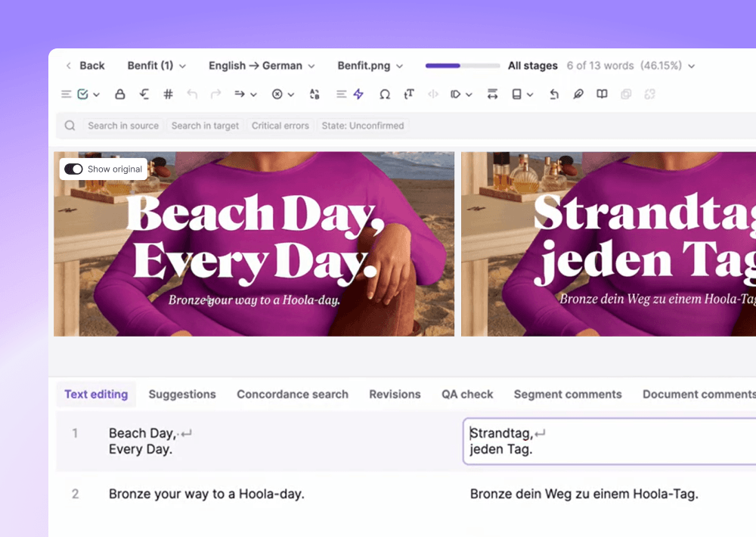Toggle the State: Unconfirmed filter
This screenshot has height=537, width=756.
[x=363, y=126]
